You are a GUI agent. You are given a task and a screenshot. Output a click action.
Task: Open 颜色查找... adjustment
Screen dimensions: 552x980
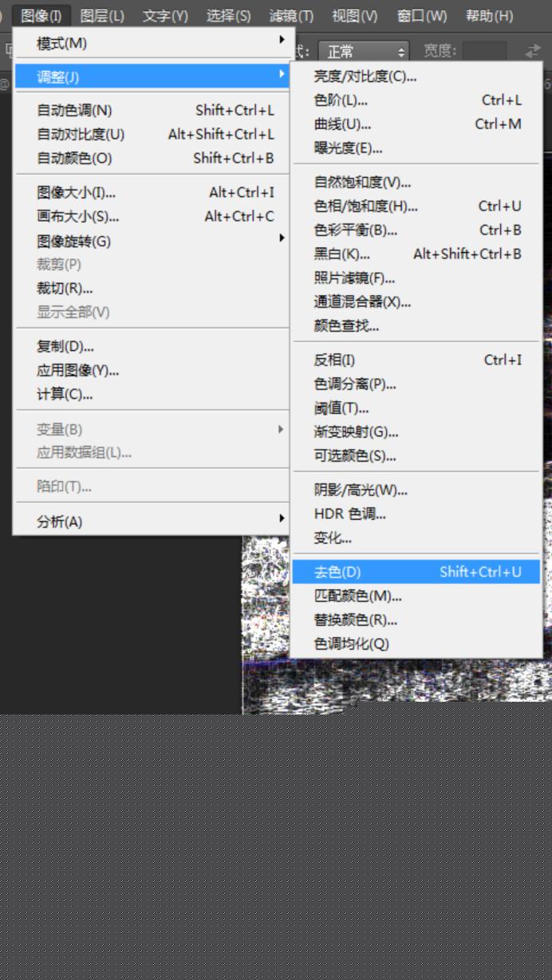click(x=416, y=325)
